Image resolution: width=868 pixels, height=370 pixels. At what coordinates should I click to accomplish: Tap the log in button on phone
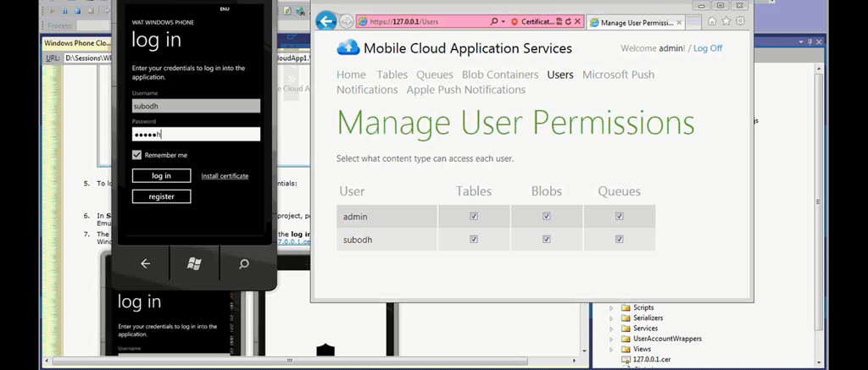click(161, 176)
